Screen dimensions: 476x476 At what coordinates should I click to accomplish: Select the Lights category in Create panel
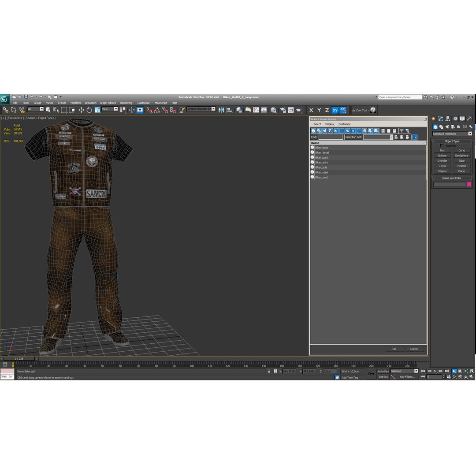(447, 127)
